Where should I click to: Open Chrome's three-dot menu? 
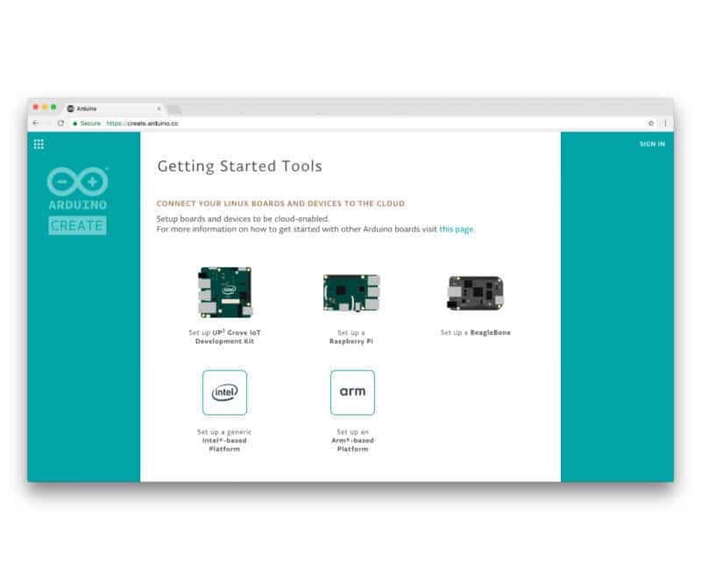[x=665, y=124]
